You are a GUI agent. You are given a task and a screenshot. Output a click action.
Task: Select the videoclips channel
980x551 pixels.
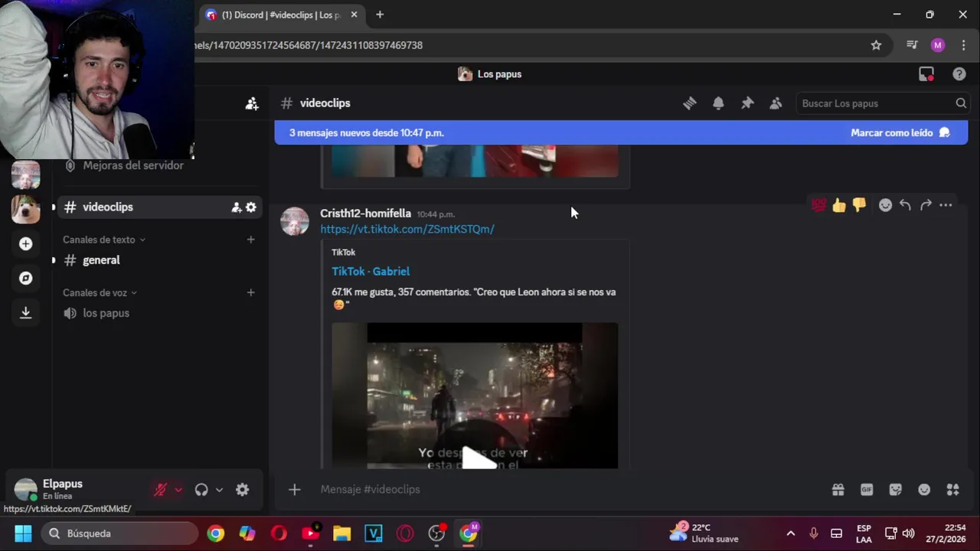(159, 207)
